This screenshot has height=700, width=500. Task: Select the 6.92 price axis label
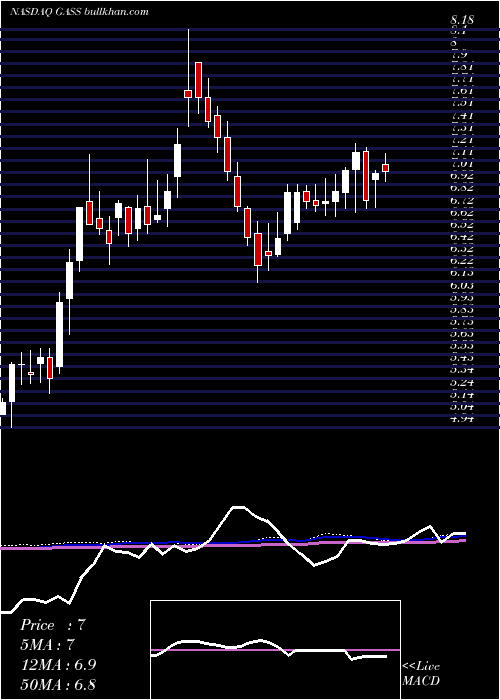462,175
